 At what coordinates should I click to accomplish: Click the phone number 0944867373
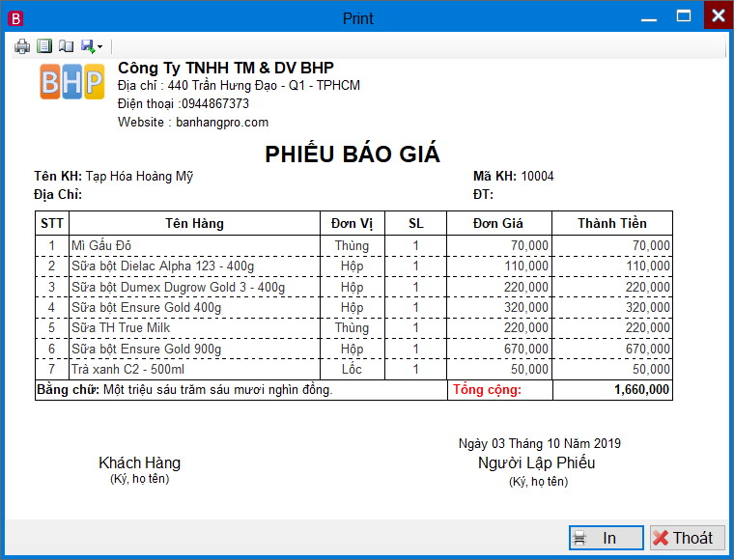point(215,103)
